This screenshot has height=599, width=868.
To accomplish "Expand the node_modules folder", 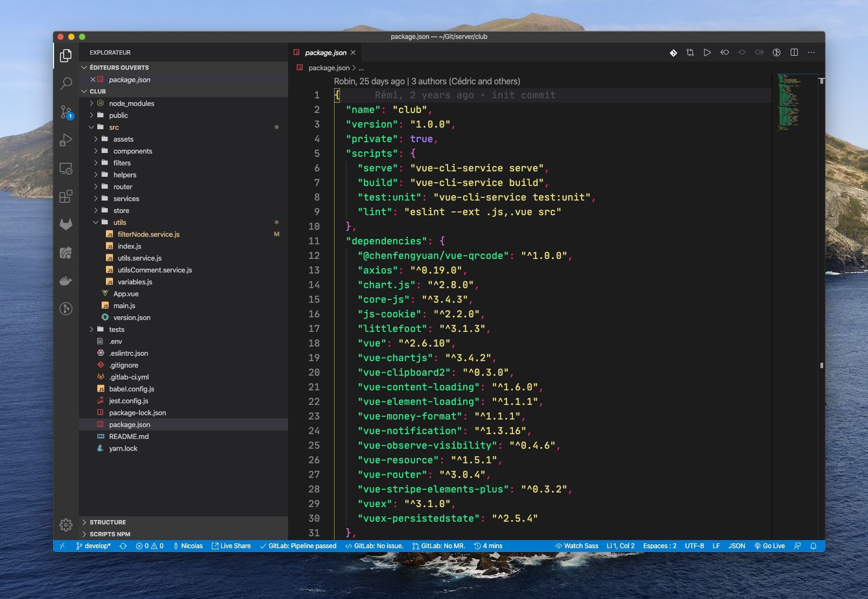I will point(92,103).
